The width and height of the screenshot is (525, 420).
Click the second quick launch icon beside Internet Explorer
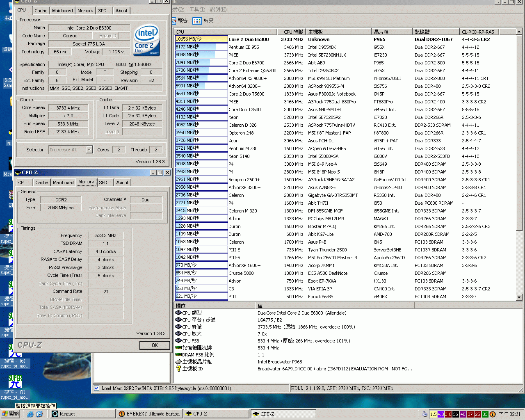pos(39,414)
